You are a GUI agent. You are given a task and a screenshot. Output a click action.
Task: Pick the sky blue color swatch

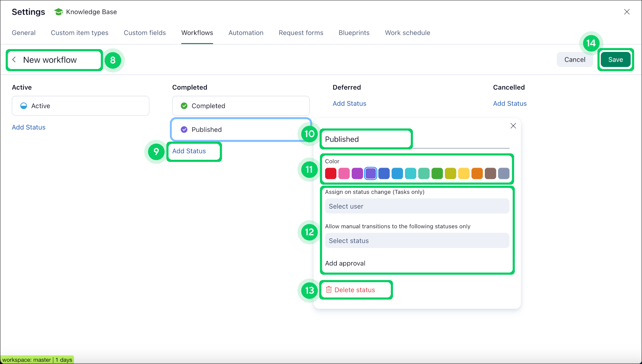(397, 173)
